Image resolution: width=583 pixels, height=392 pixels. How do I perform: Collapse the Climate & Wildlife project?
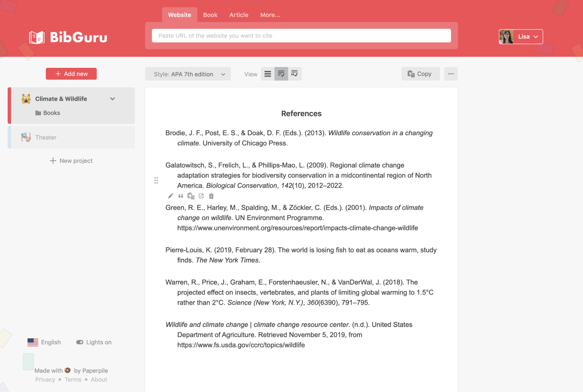pos(112,99)
